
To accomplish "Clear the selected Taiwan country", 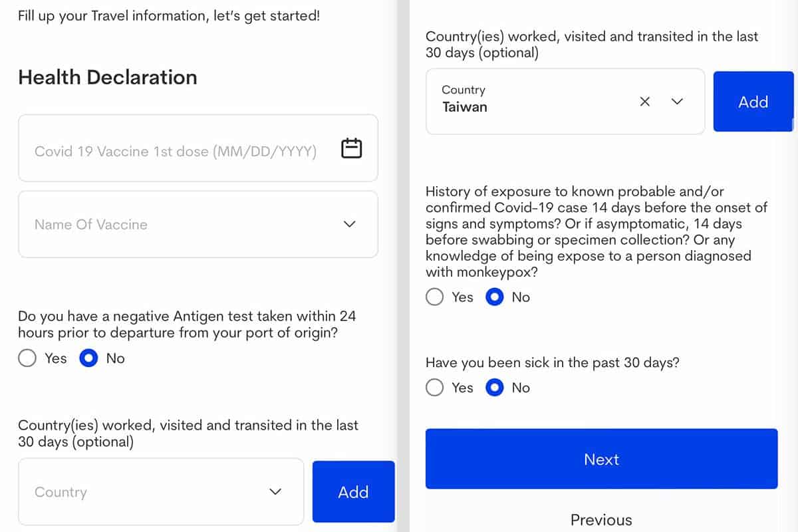I will (644, 102).
